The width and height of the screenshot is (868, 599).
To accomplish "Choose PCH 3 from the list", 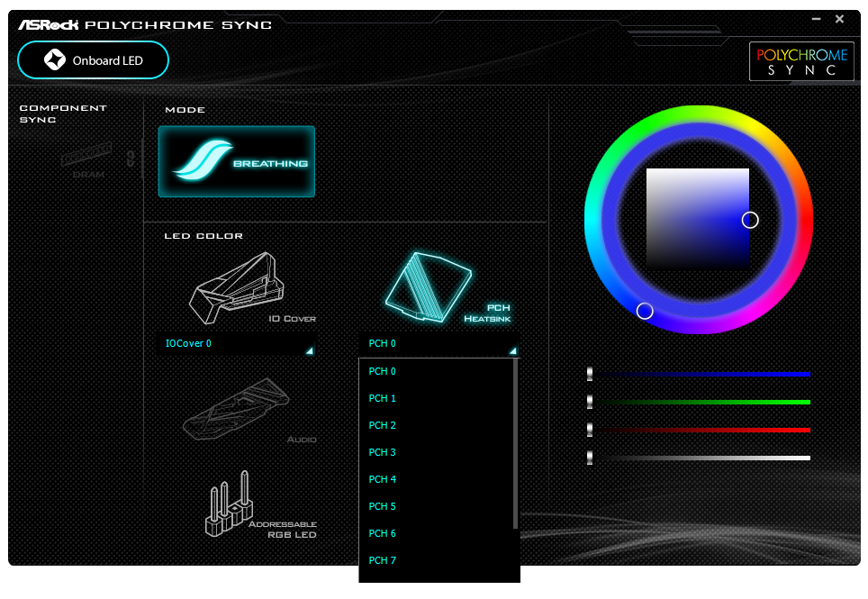I will click(436, 453).
